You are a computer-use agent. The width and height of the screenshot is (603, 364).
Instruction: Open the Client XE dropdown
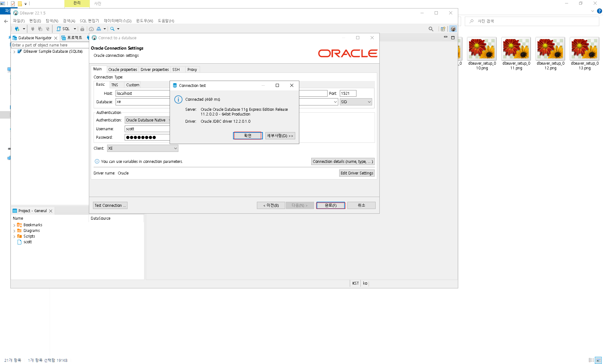click(143, 148)
